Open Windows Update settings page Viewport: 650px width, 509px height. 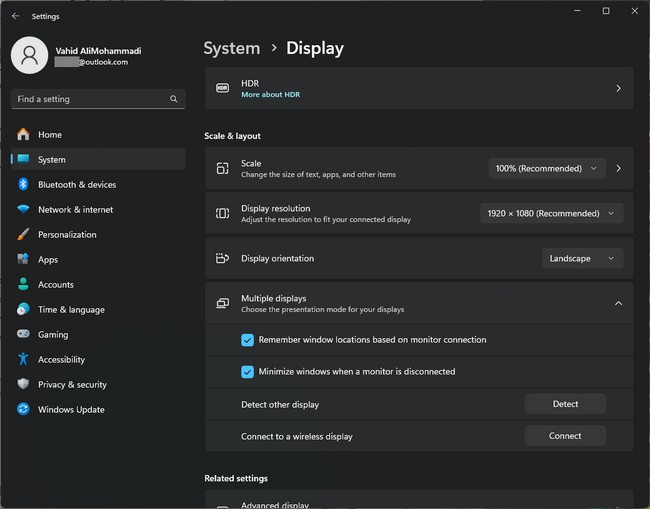(98, 409)
